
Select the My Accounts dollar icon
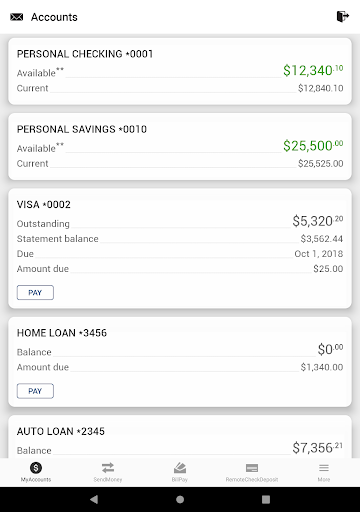pos(36,468)
